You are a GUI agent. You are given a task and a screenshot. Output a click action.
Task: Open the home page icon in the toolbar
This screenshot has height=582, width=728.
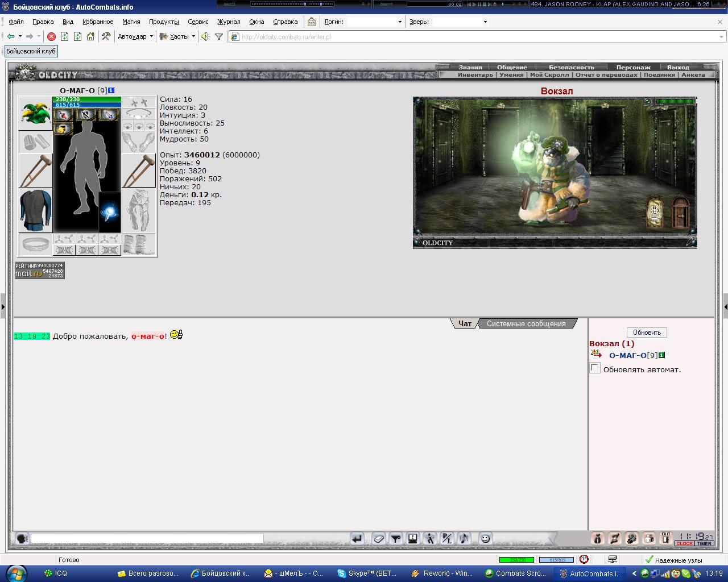(x=90, y=36)
